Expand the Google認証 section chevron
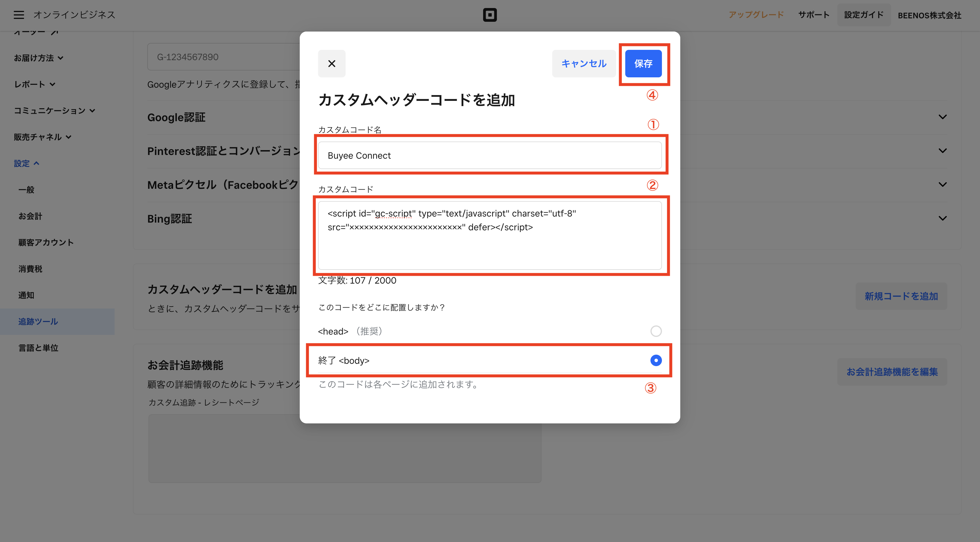The height and width of the screenshot is (542, 980). click(942, 117)
